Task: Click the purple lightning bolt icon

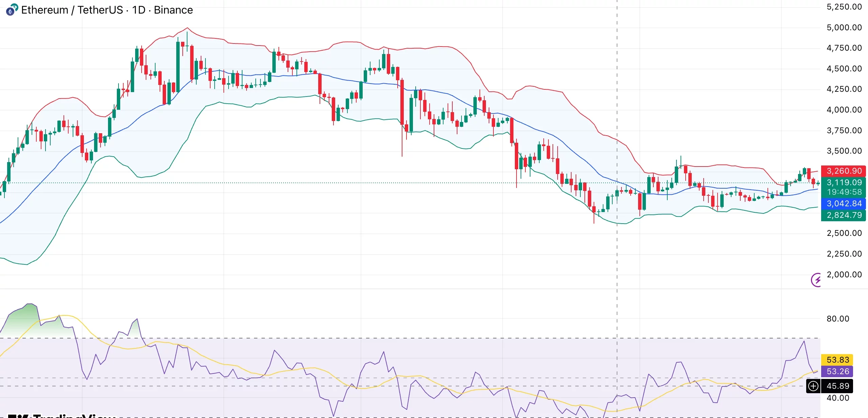Action: click(816, 280)
